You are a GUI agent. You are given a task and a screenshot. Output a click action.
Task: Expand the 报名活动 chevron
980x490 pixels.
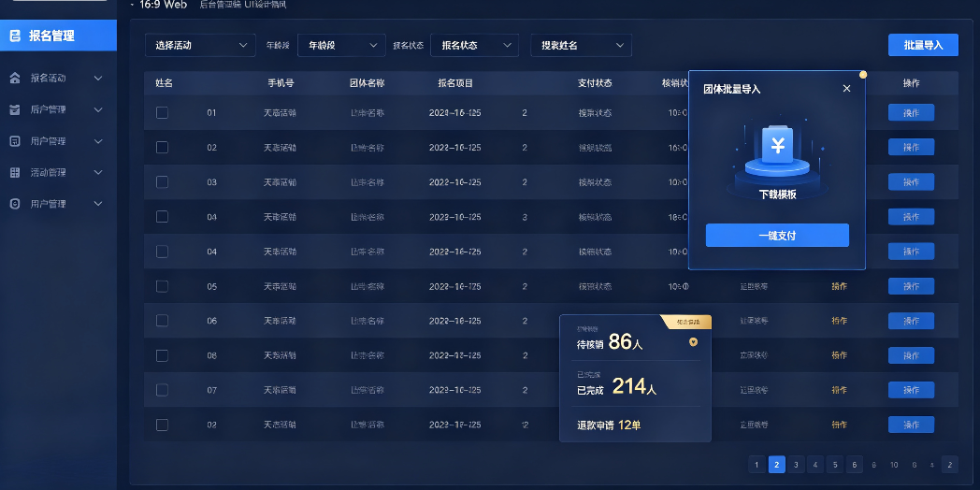(x=98, y=79)
